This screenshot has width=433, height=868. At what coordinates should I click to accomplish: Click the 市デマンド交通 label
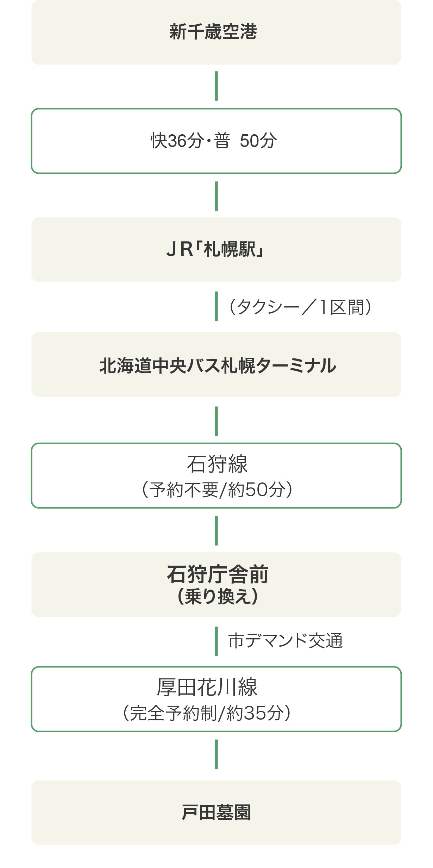click(285, 641)
